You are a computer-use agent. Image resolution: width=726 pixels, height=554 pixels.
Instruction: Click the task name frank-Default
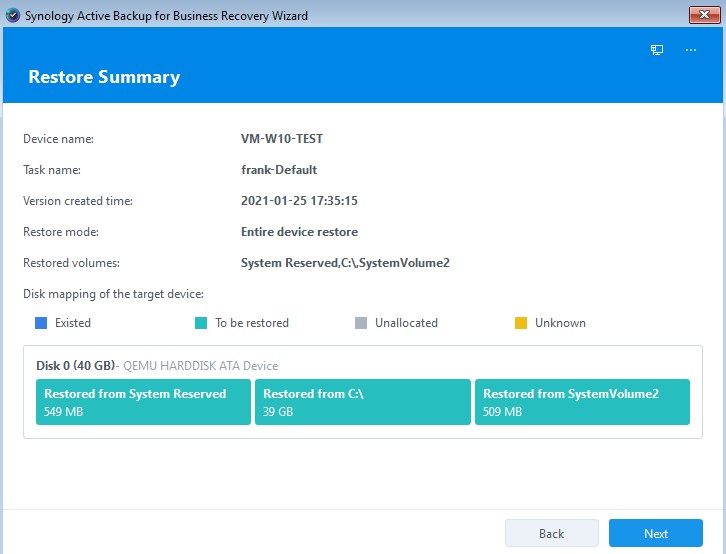click(279, 170)
